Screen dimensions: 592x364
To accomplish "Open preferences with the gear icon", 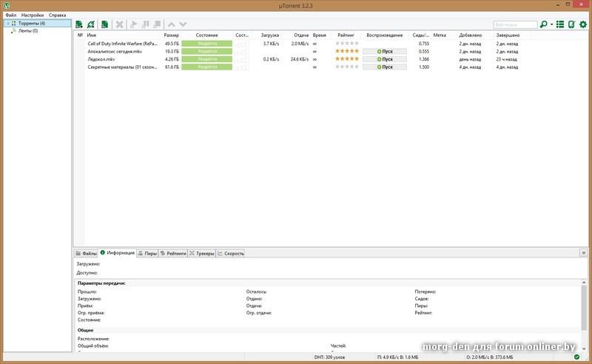I will [x=583, y=24].
